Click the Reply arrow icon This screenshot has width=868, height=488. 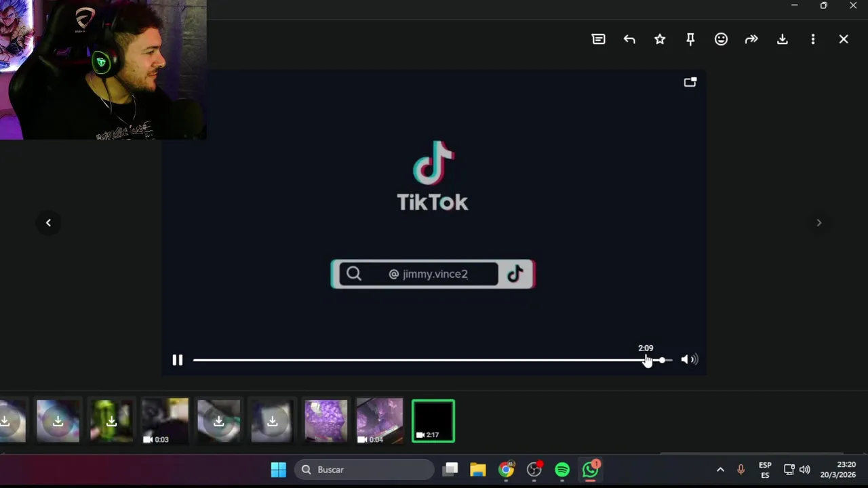point(629,39)
